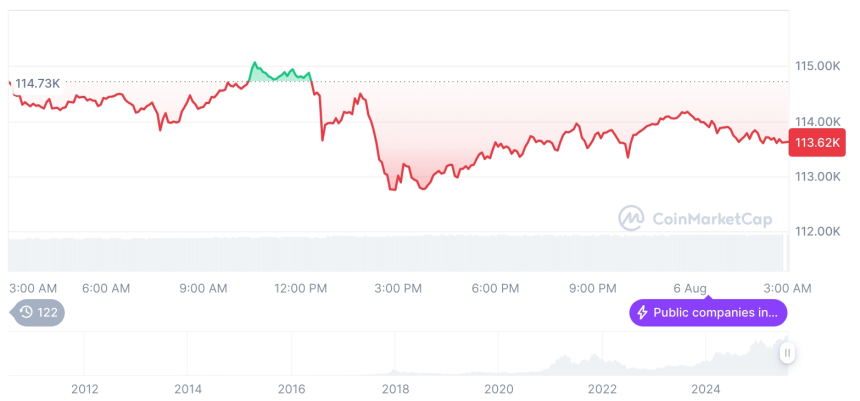Click the lightning bolt icon on the purple tag

pos(642,313)
